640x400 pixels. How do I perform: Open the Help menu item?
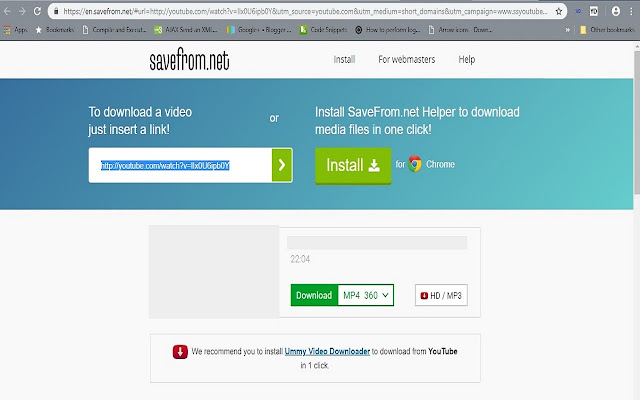(467, 60)
